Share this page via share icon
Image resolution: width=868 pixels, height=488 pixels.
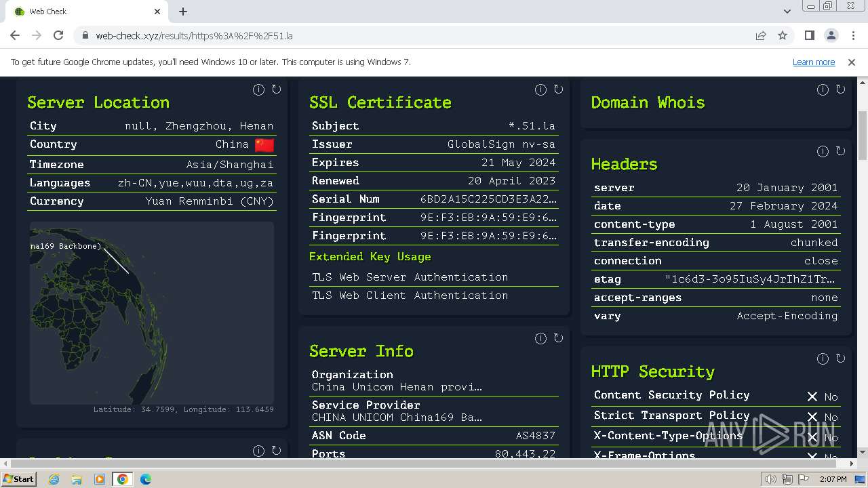point(761,35)
